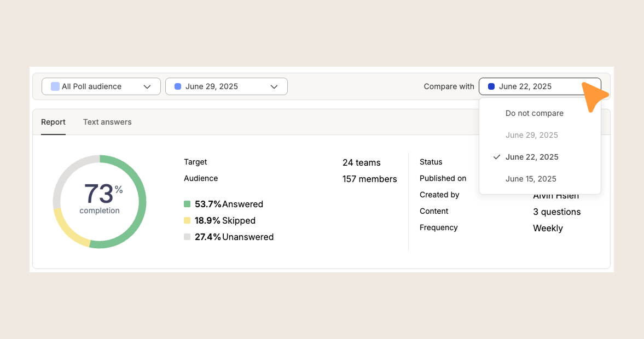Click the green Answered legend square
Viewport: 644px width, 339px height.
[187, 204]
